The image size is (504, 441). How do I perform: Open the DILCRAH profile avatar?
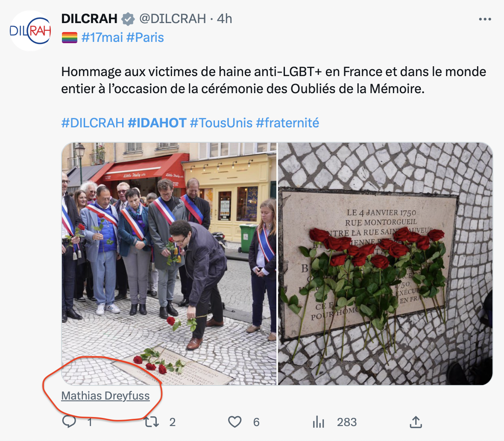30,31
